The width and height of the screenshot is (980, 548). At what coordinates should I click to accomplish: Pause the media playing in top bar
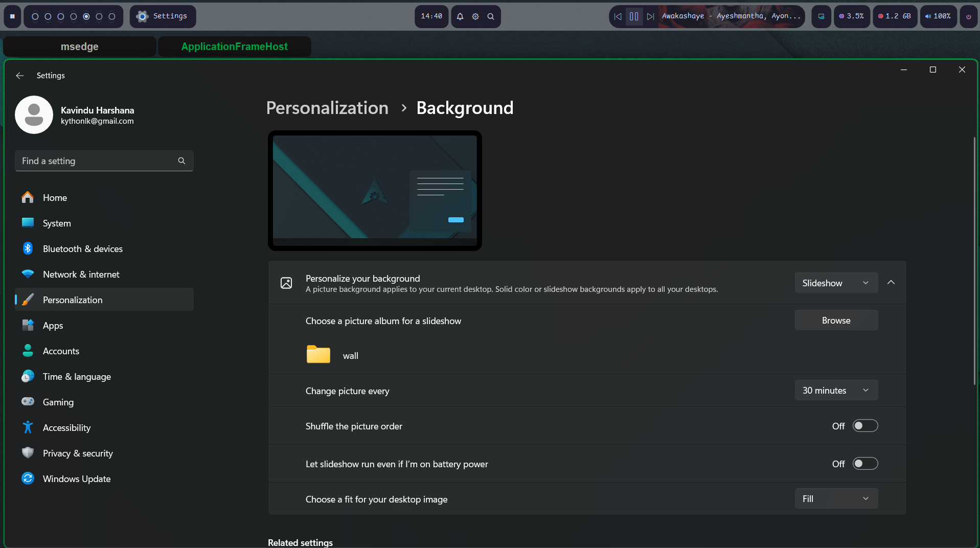point(634,16)
